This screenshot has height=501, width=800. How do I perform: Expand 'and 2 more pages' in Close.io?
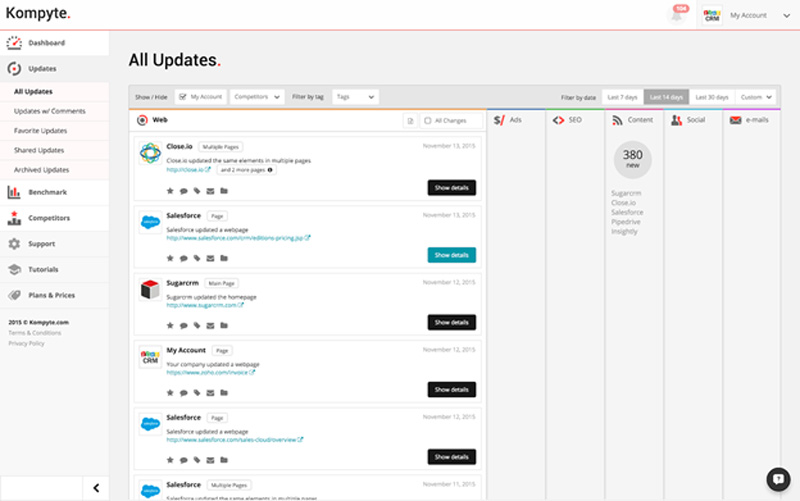[x=247, y=170]
